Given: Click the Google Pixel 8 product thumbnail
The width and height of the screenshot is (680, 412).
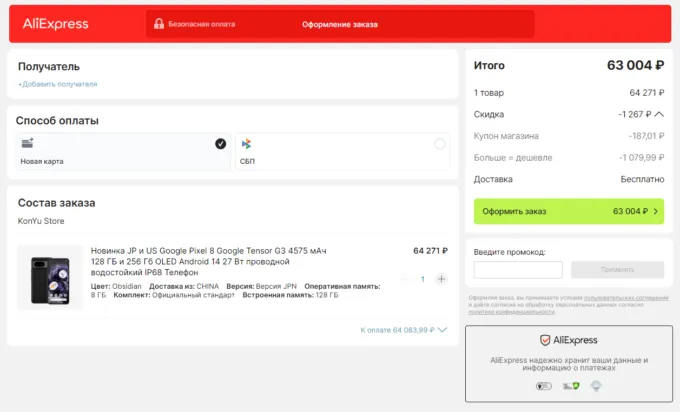Looking at the screenshot, I should tap(50, 278).
